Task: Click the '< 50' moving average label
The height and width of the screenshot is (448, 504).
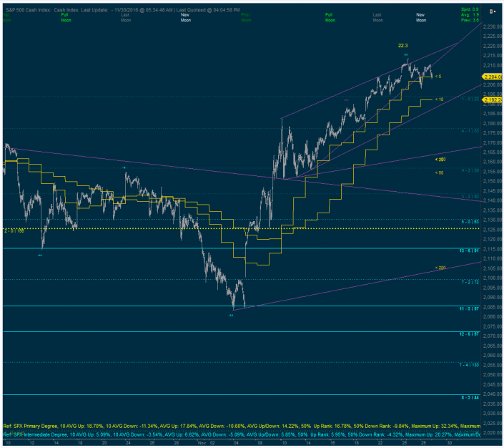Action: click(439, 172)
